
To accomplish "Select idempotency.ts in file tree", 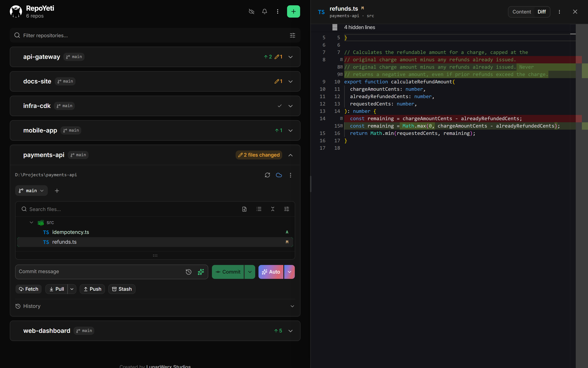I will coord(155,232).
